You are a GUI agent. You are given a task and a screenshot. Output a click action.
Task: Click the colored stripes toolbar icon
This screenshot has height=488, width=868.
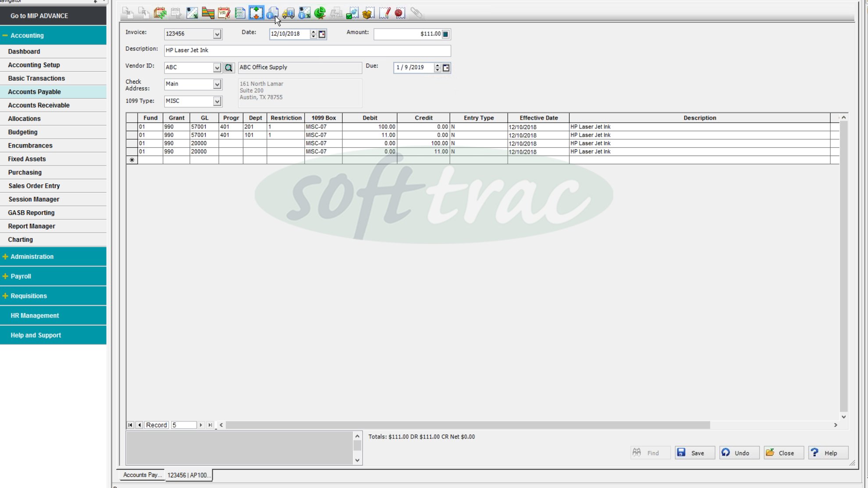[208, 13]
